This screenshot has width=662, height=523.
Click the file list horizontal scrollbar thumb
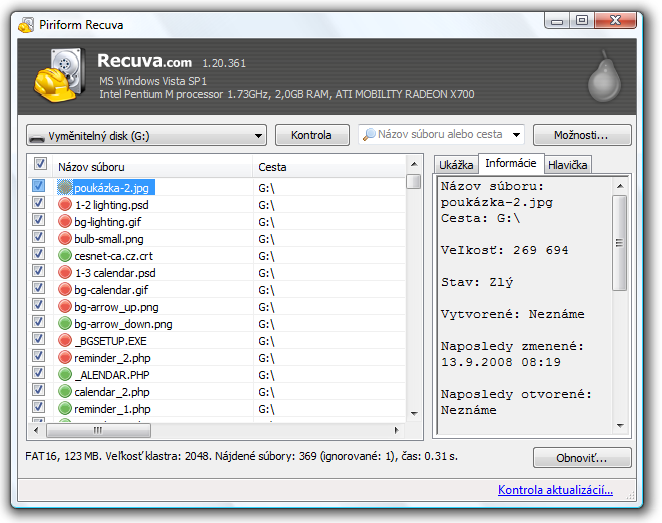pyautogui.click(x=98, y=430)
